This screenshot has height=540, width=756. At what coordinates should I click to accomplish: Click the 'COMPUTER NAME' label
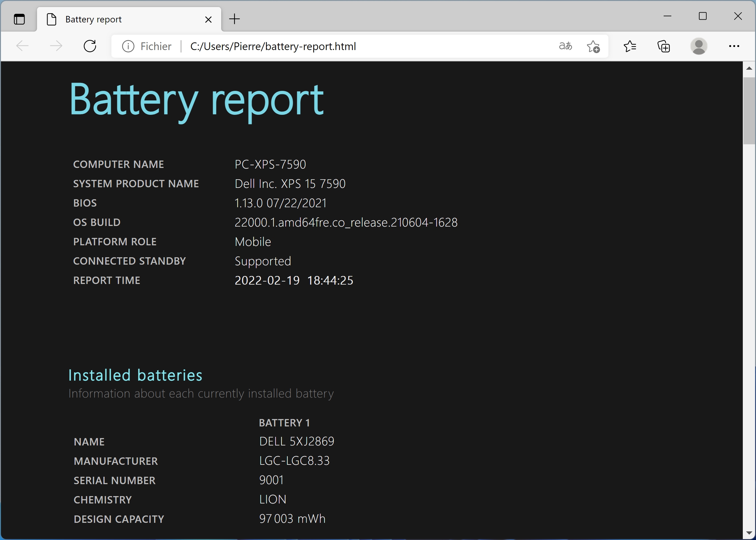coord(119,164)
